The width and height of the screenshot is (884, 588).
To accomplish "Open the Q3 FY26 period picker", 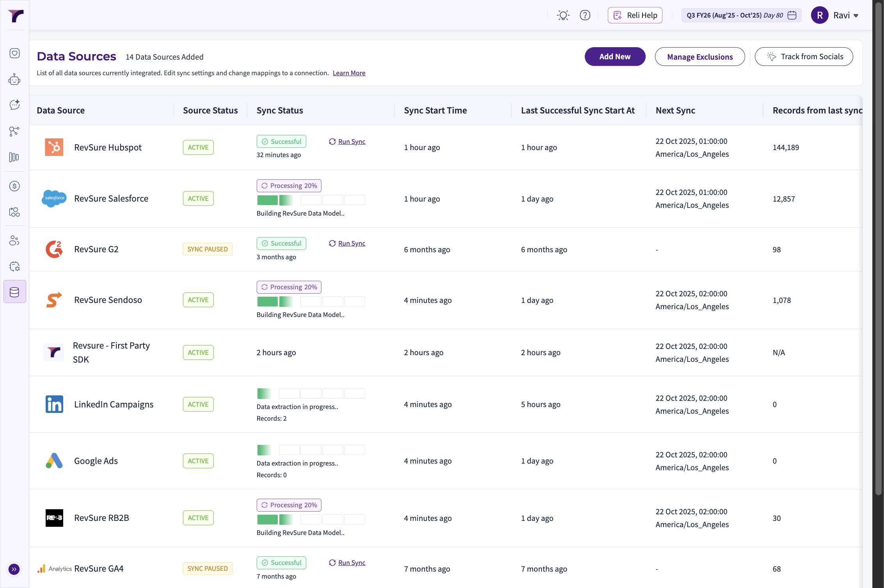I will 741,16.
